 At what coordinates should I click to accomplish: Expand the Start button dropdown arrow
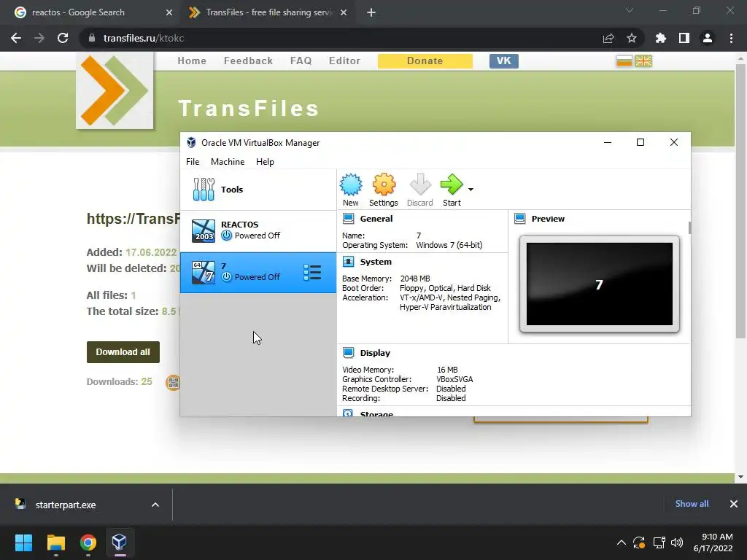tap(471, 190)
